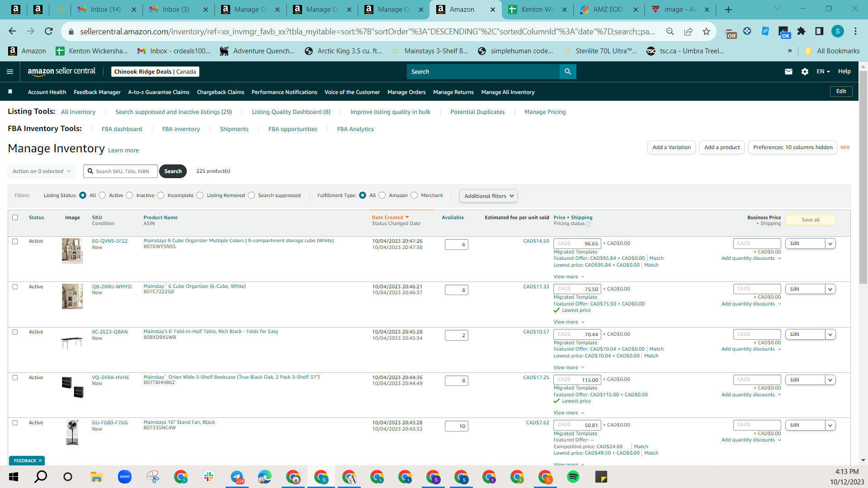
Task: Click the bookmark flag icon in the favorites bar
Action: 10,92
